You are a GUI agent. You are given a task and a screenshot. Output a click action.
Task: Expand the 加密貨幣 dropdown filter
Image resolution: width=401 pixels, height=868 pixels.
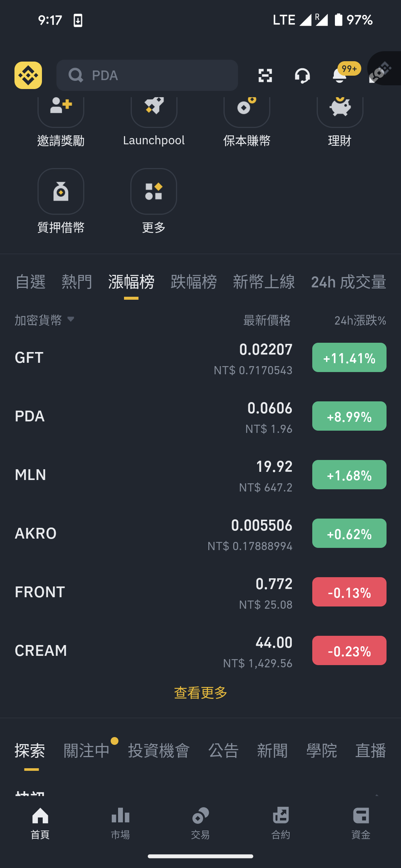pyautogui.click(x=45, y=320)
